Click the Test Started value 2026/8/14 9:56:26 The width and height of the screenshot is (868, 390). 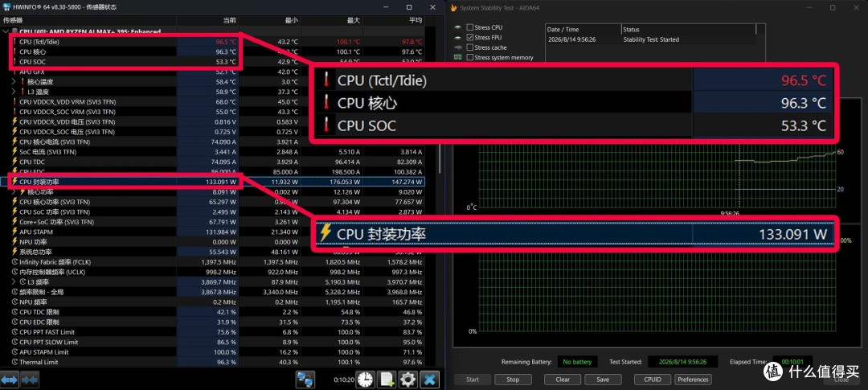(682, 362)
